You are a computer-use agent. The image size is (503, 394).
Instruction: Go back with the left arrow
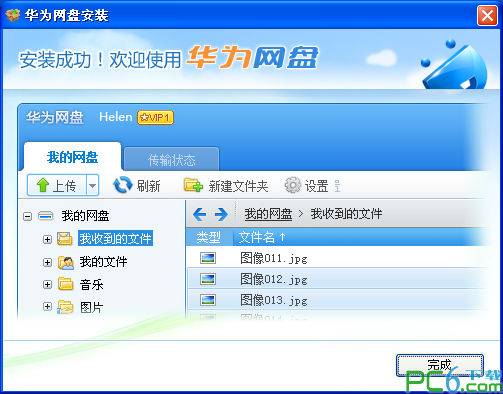click(x=199, y=214)
